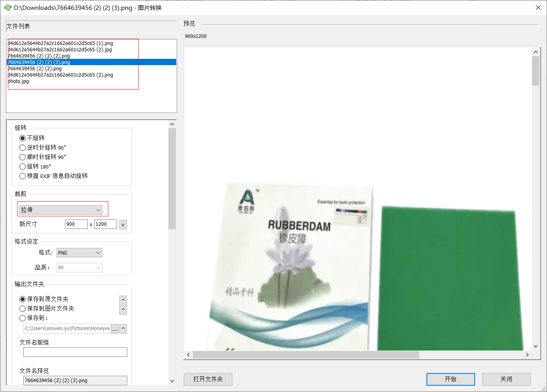The width and height of the screenshot is (547, 392).
Task: Select 保存到图片文件夹 output option
Action: click(23, 309)
